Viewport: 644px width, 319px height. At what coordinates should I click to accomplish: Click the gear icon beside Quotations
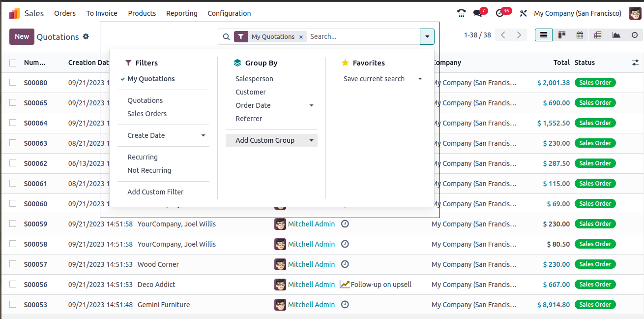pyautogui.click(x=86, y=36)
